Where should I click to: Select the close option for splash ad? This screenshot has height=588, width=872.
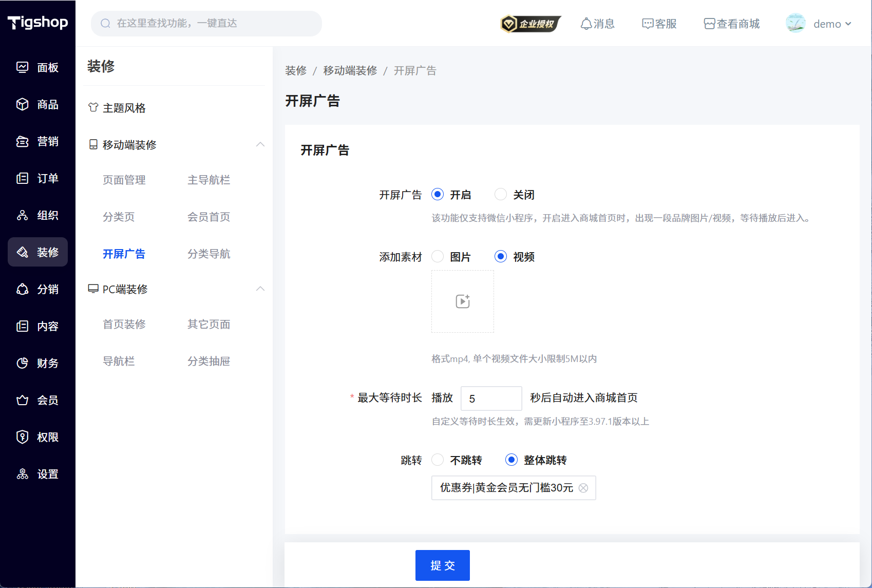coord(501,195)
